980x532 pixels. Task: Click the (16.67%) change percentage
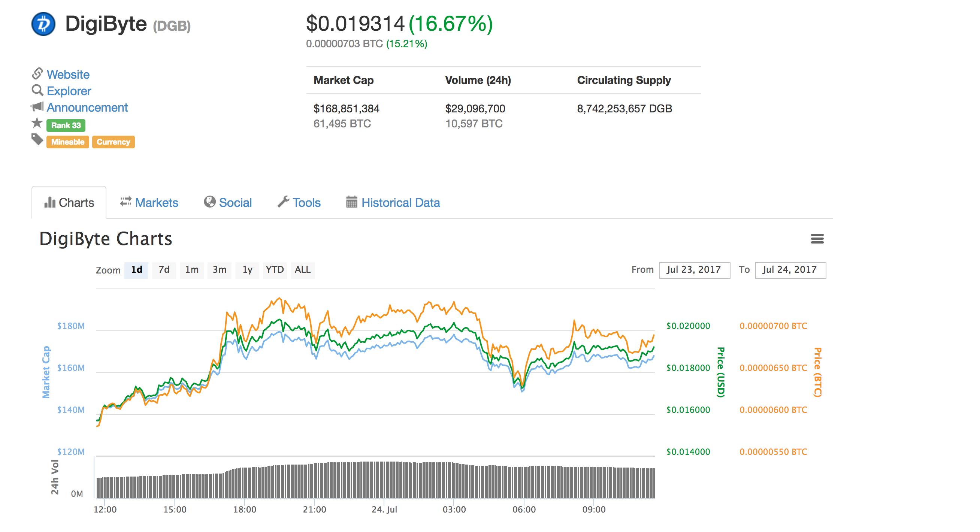[451, 24]
